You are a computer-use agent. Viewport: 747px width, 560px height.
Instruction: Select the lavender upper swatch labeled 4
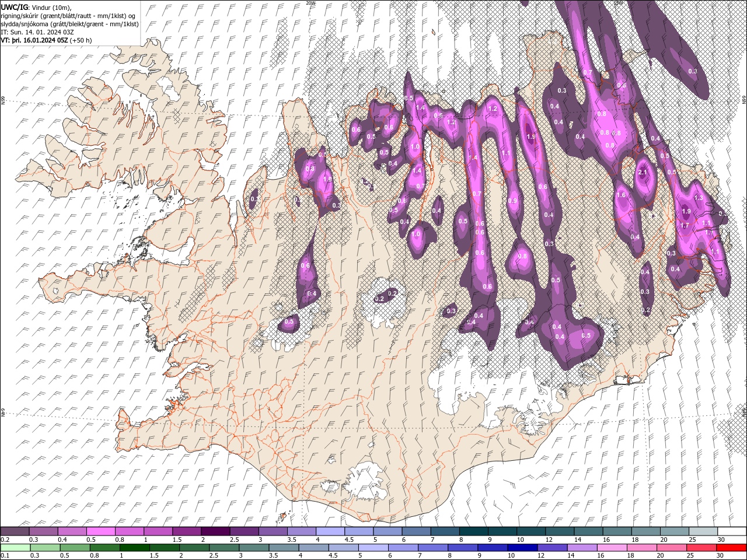pyautogui.click(x=330, y=531)
